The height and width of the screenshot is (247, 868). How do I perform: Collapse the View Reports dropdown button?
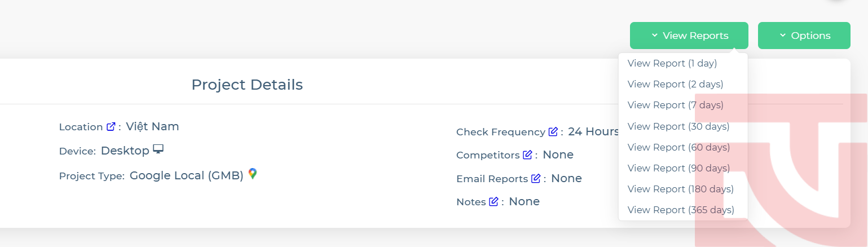(x=689, y=36)
